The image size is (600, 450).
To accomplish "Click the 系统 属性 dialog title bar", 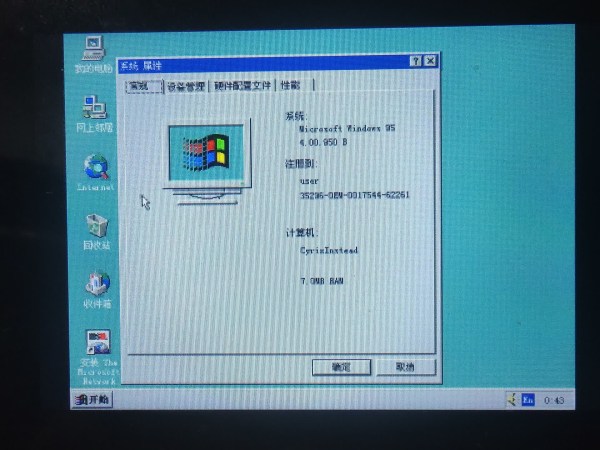I will point(260,63).
